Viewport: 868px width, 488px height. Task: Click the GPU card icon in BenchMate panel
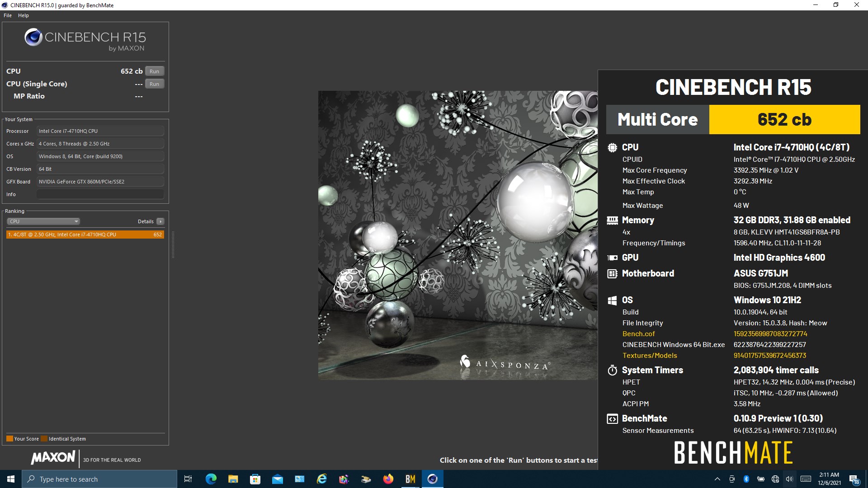click(x=612, y=258)
